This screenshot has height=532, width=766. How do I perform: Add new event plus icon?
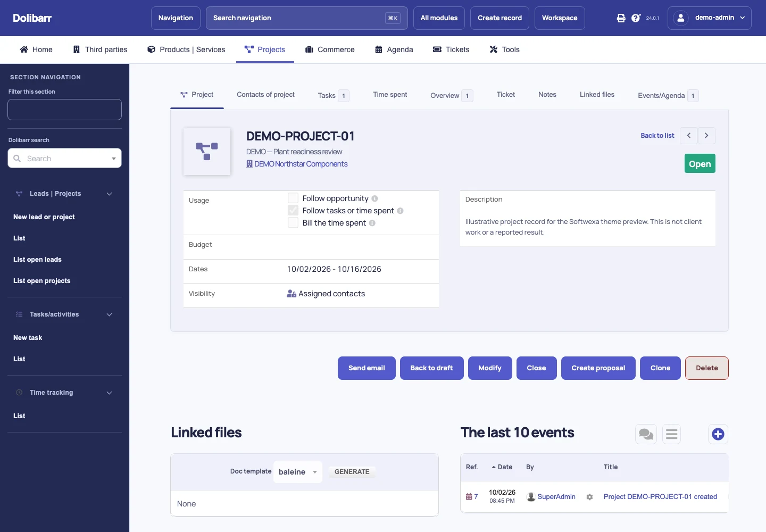tap(718, 434)
